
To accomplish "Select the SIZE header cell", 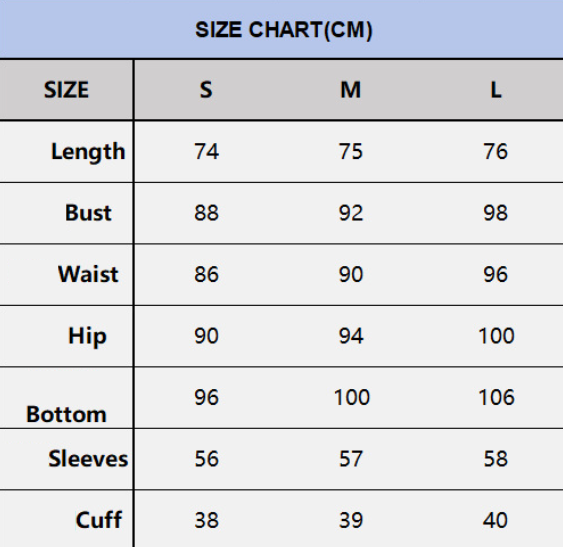I will (66, 90).
